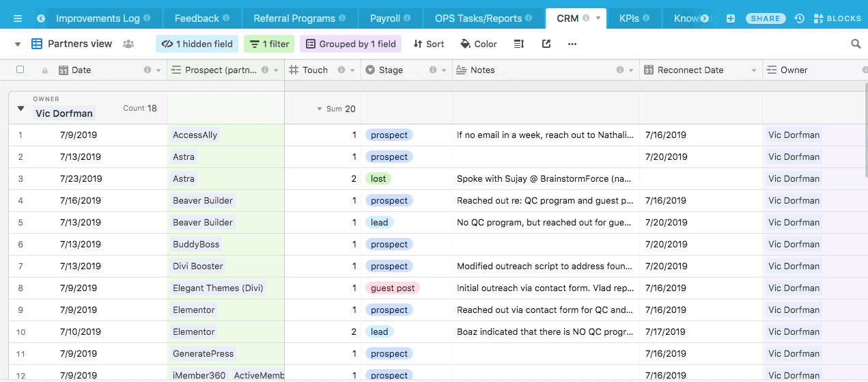Open the Blocks panel

pyautogui.click(x=837, y=18)
